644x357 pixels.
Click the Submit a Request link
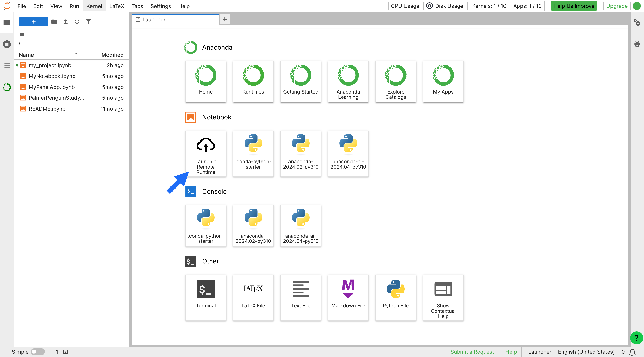[472, 352]
